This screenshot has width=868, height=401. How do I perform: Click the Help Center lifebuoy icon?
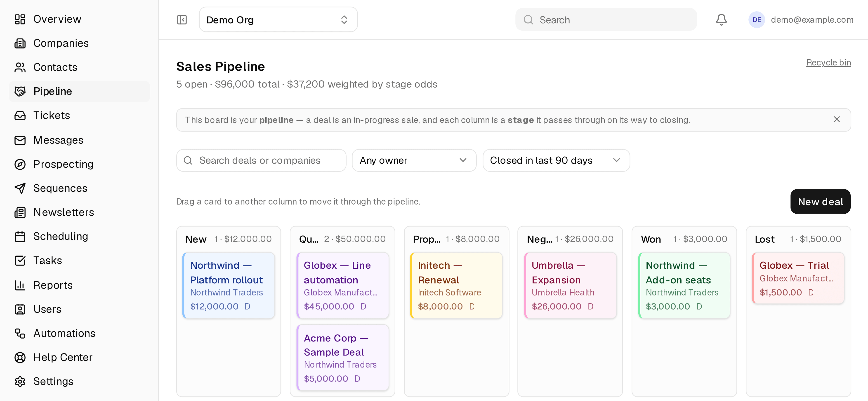20,358
